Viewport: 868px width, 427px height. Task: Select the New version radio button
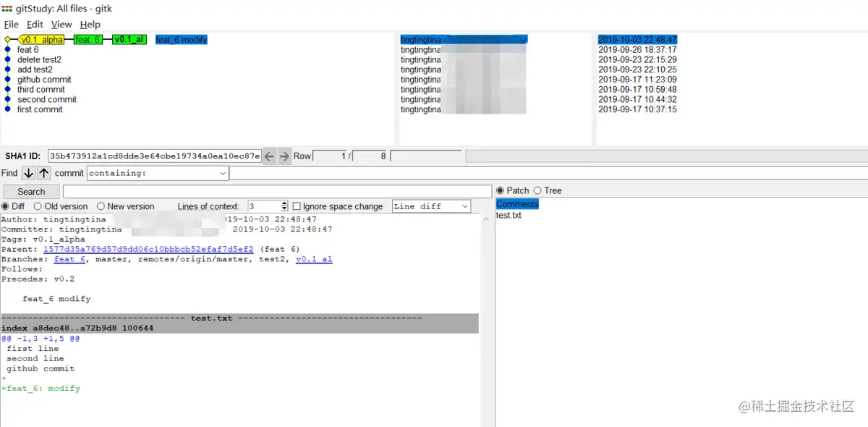101,206
